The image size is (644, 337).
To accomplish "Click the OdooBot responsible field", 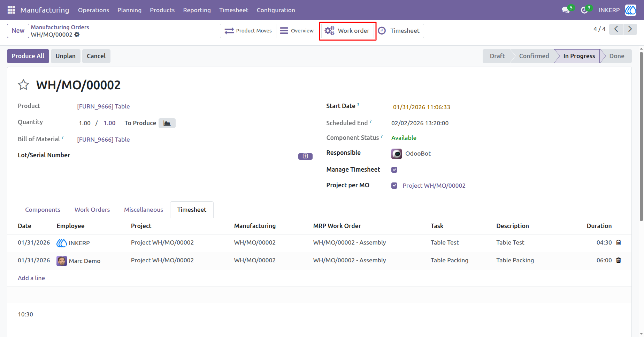I will pos(418,153).
